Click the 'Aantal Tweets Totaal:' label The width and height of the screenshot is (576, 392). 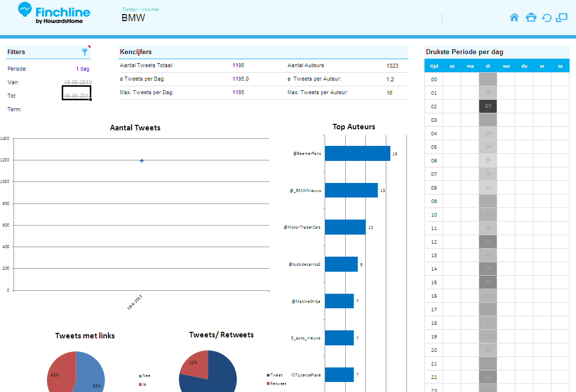(146, 65)
